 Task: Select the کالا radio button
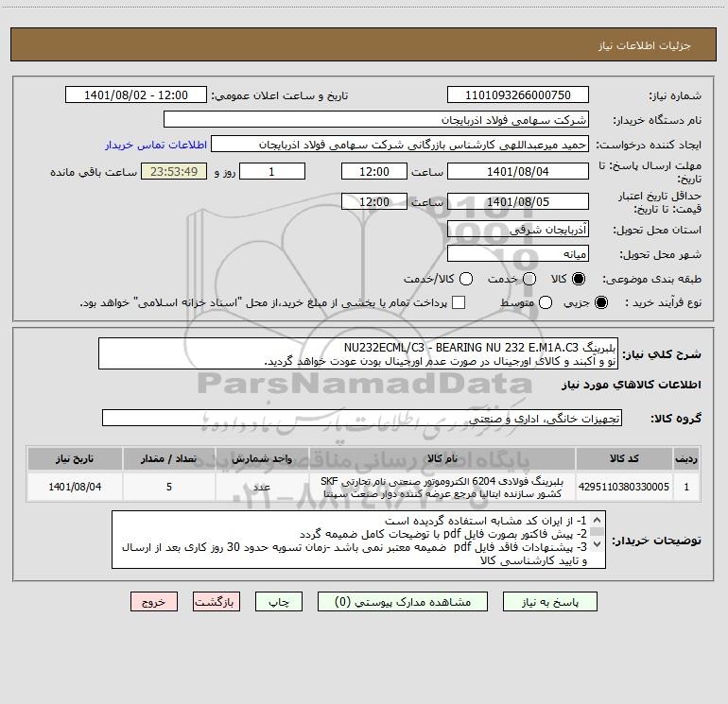click(579, 279)
